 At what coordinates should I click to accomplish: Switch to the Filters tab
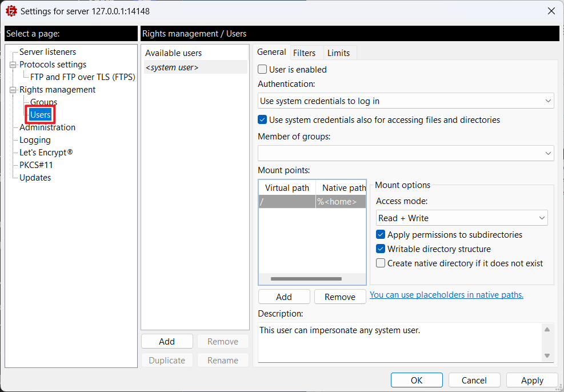(x=304, y=53)
